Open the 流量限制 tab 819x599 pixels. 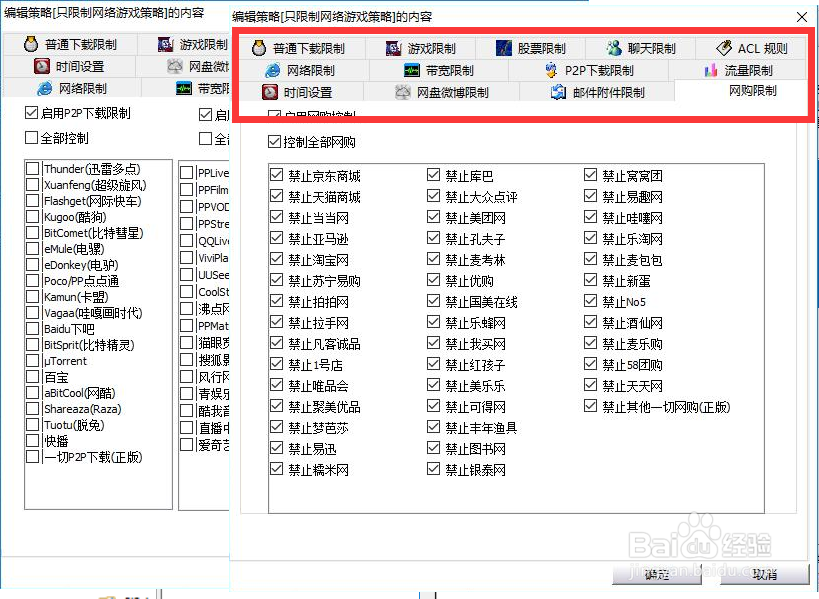click(738, 71)
